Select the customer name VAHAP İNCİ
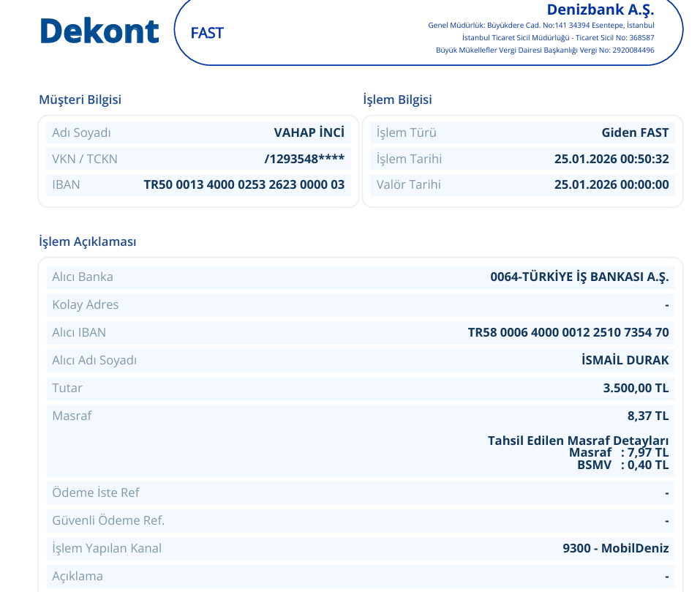Screen dimensions: 700x592 click(309, 132)
